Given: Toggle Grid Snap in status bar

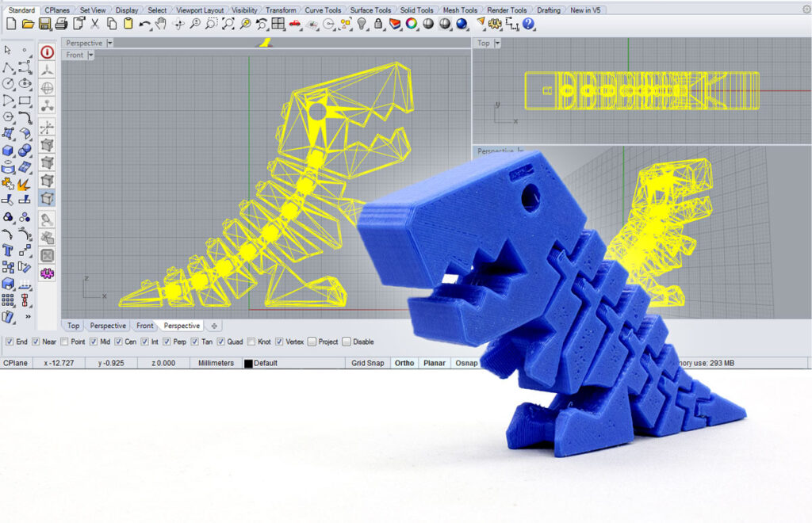Looking at the screenshot, I should (368, 363).
